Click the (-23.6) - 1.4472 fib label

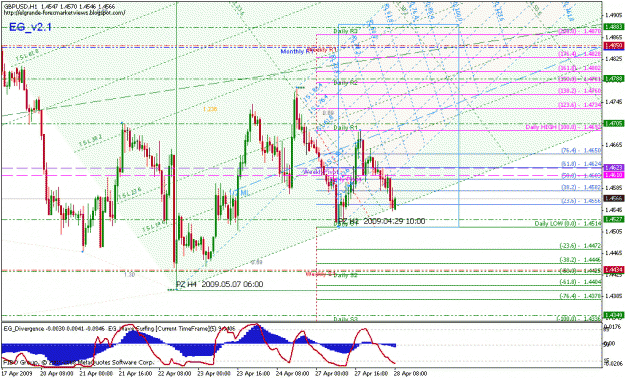pos(580,246)
